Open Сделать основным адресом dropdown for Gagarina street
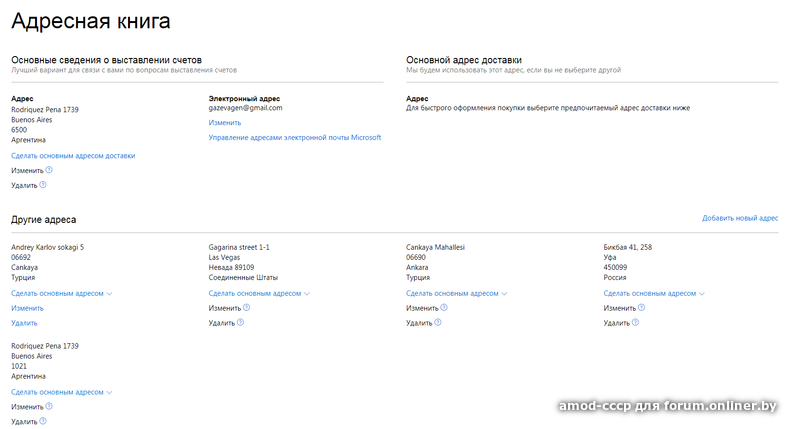 click(259, 294)
